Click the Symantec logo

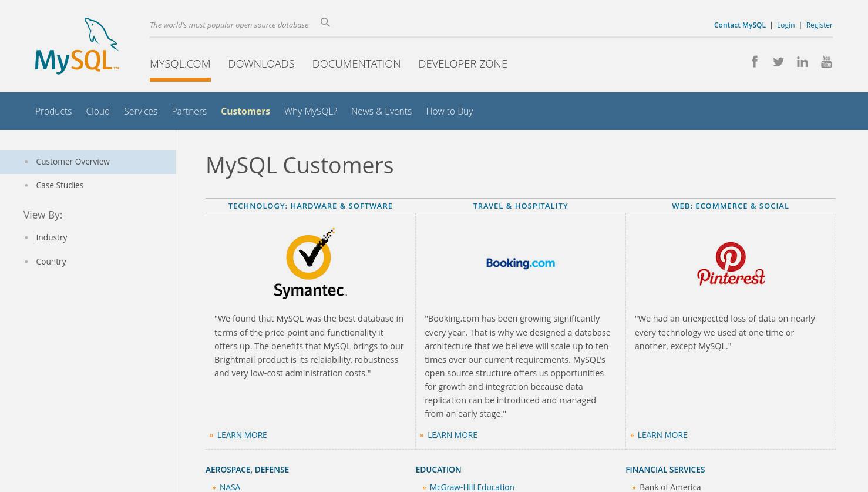click(310, 263)
